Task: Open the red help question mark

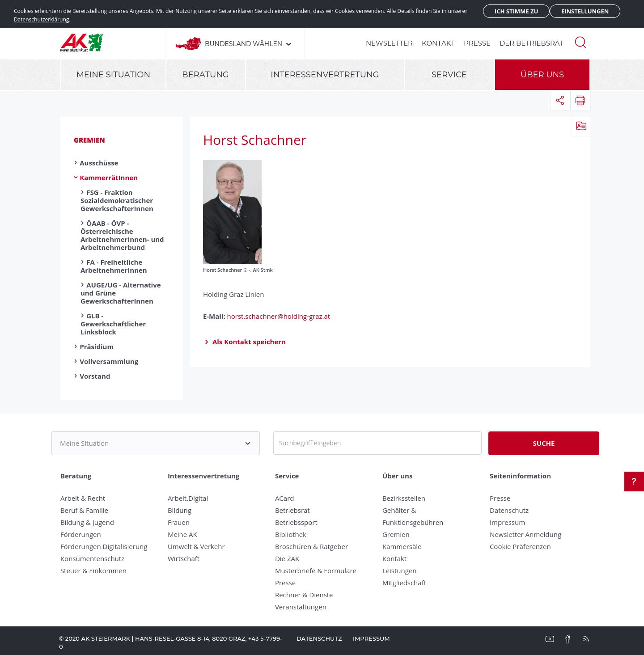Action: [634, 482]
